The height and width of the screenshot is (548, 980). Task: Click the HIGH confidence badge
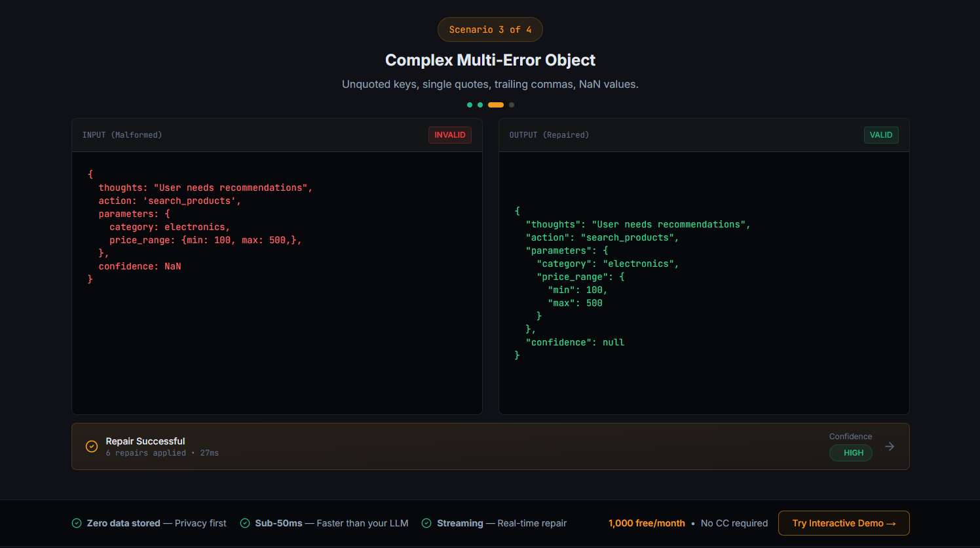(851, 453)
